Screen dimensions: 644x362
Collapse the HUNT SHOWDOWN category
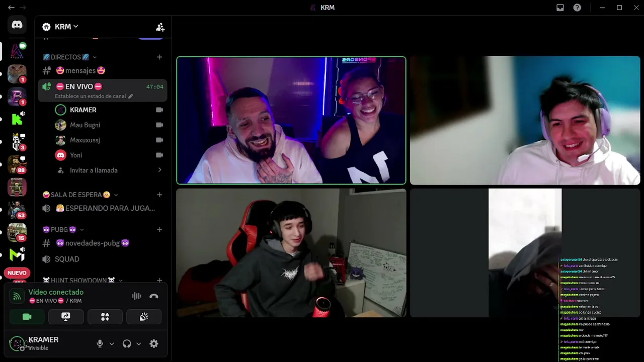point(83,280)
